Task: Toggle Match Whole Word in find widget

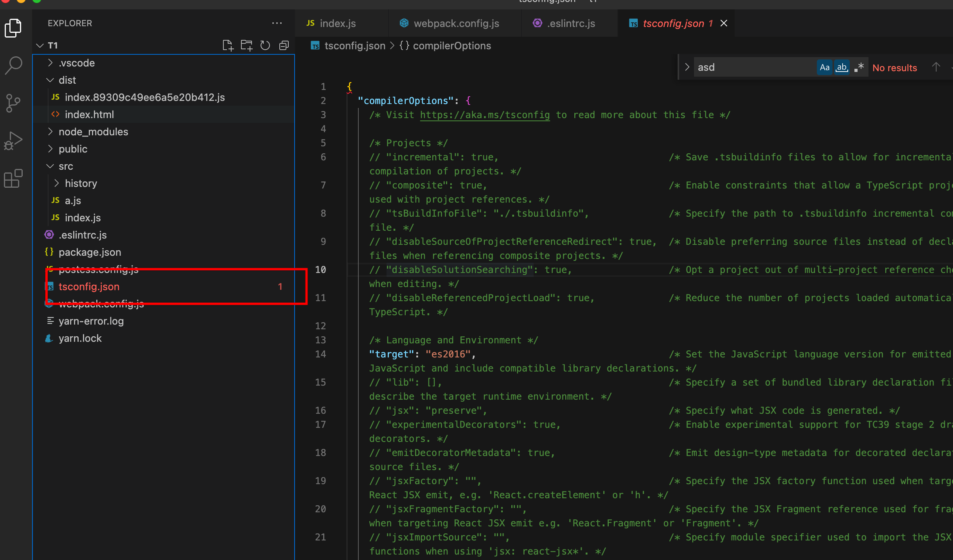Action: (x=842, y=67)
